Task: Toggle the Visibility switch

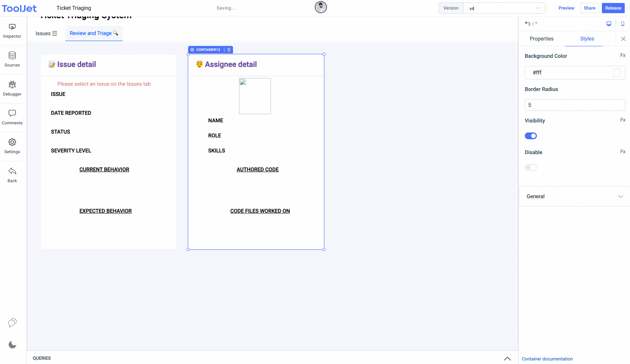Action: point(531,136)
